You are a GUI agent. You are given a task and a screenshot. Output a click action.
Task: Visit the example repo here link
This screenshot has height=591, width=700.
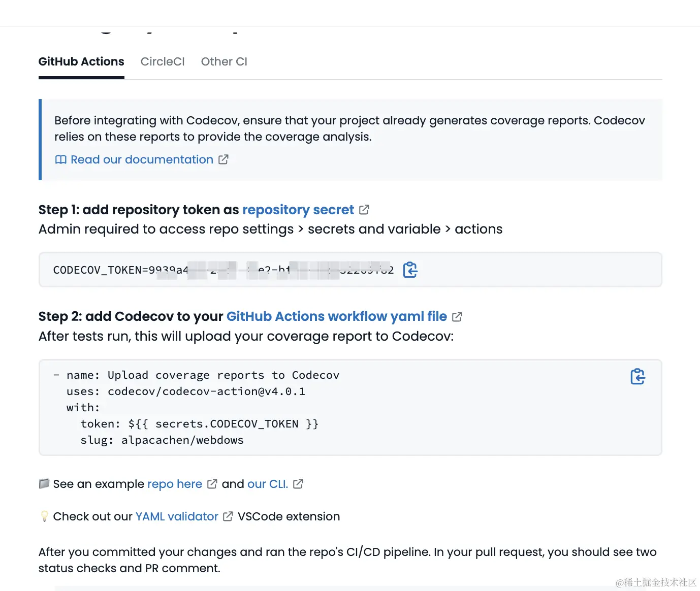(x=175, y=484)
